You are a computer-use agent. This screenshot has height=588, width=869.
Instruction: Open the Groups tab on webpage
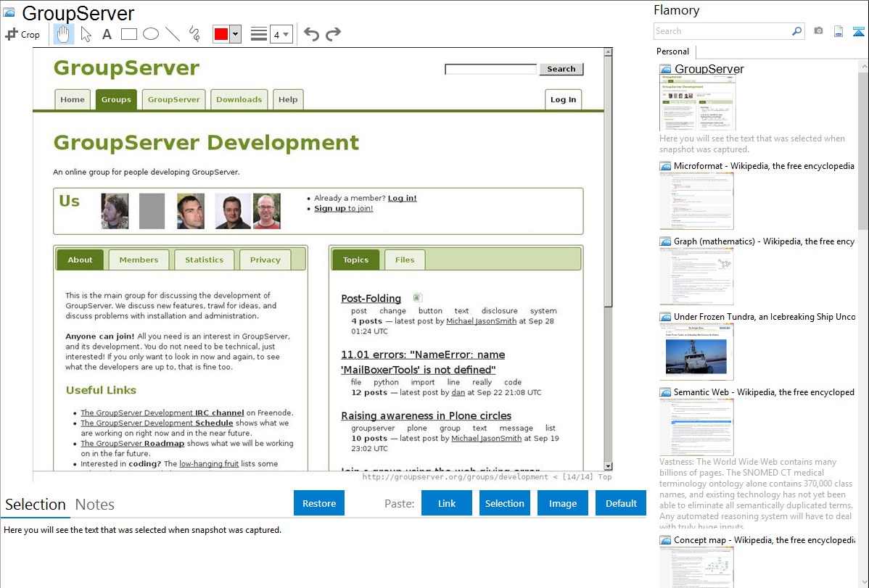point(116,100)
